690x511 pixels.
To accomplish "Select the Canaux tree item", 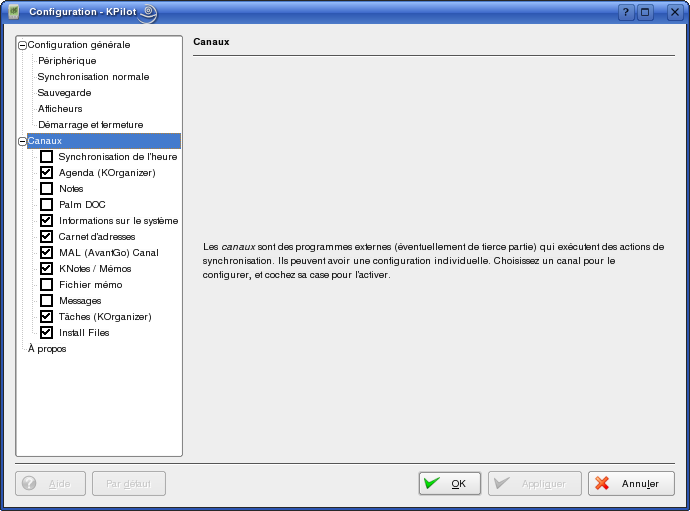I will (x=103, y=141).
